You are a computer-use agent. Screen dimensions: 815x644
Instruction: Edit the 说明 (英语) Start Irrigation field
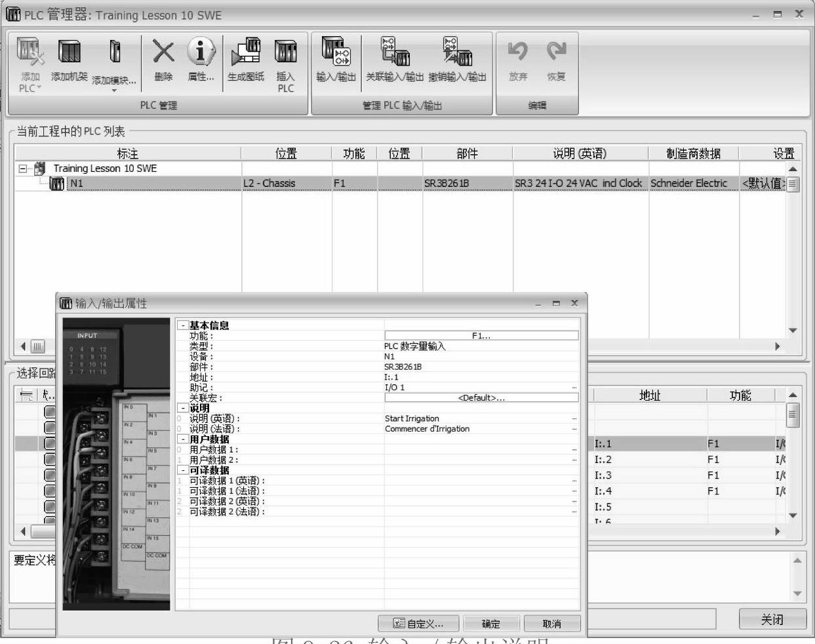481,418
